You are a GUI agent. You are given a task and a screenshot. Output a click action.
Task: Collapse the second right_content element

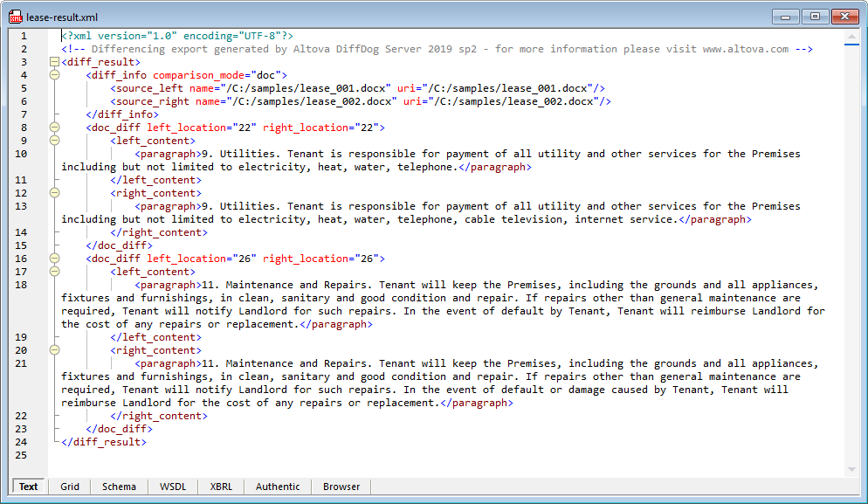click(x=54, y=349)
